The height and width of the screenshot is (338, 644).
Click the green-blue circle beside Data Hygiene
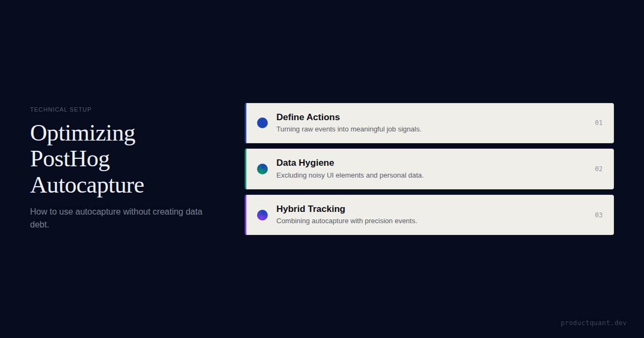(262, 169)
